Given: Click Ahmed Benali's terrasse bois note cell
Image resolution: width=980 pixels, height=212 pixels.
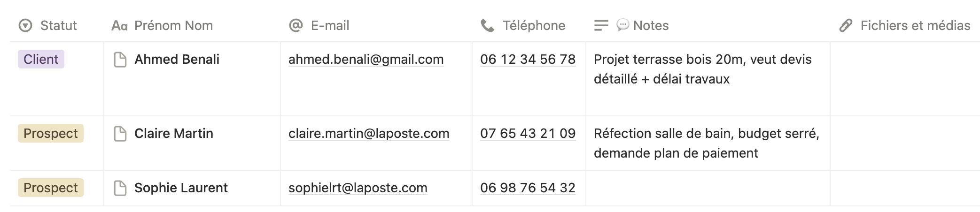Looking at the screenshot, I should (702, 69).
